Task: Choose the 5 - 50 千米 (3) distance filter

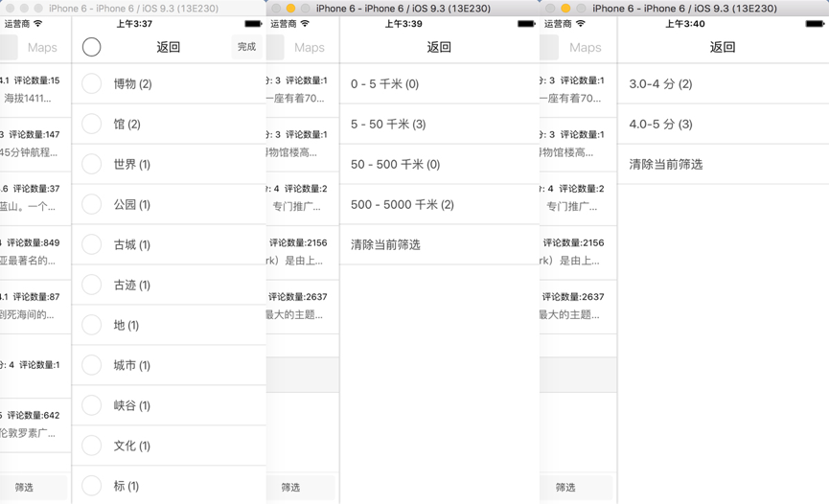Action: point(388,124)
